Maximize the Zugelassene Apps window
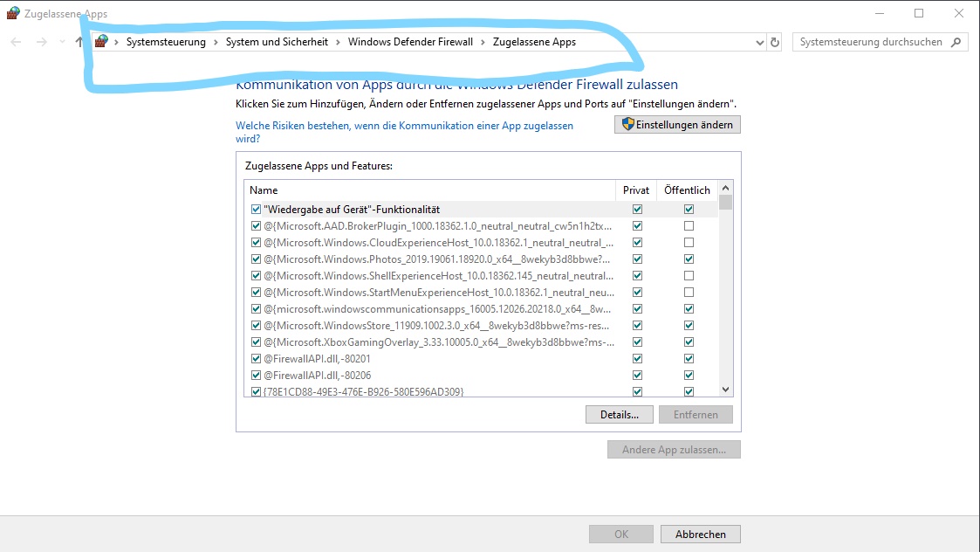980x552 pixels. [919, 13]
